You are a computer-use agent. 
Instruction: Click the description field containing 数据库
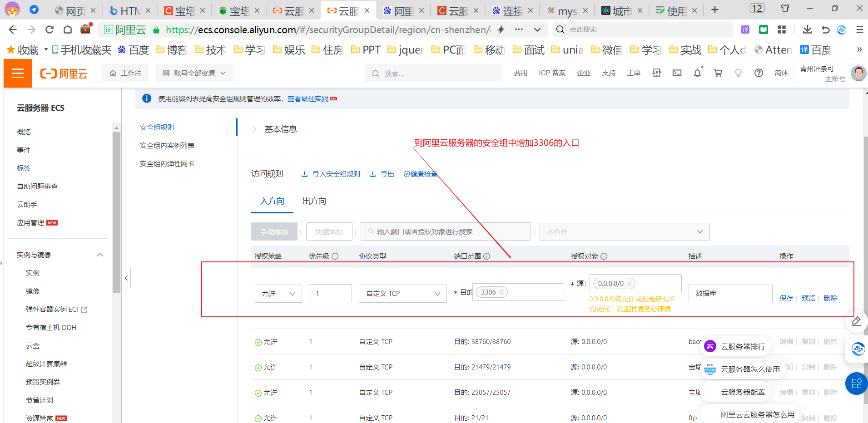pos(730,294)
